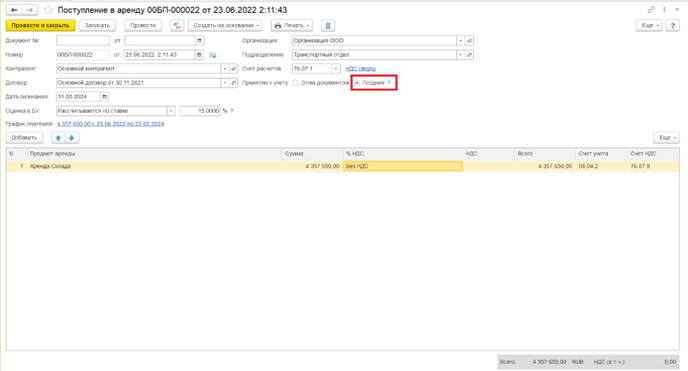
Task: Open top toolbar Еще menu
Action: click(649, 25)
